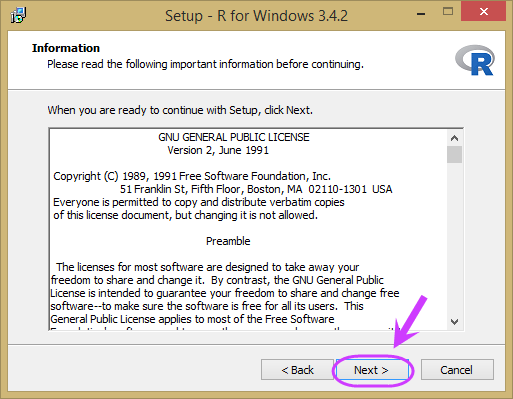Click the Information heading text
The width and height of the screenshot is (513, 399).
click(66, 48)
